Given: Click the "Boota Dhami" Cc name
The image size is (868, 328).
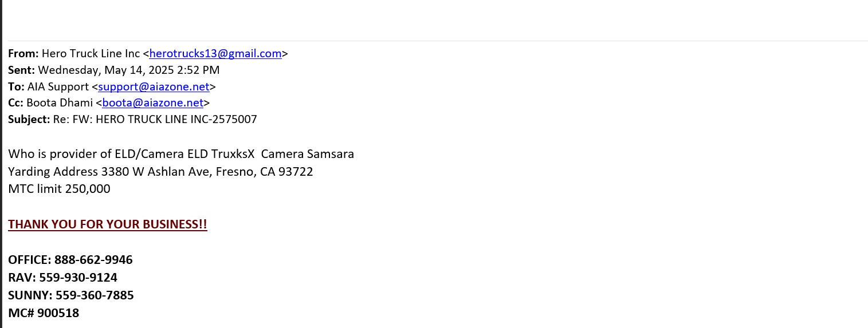Looking at the screenshot, I should 68,103.
